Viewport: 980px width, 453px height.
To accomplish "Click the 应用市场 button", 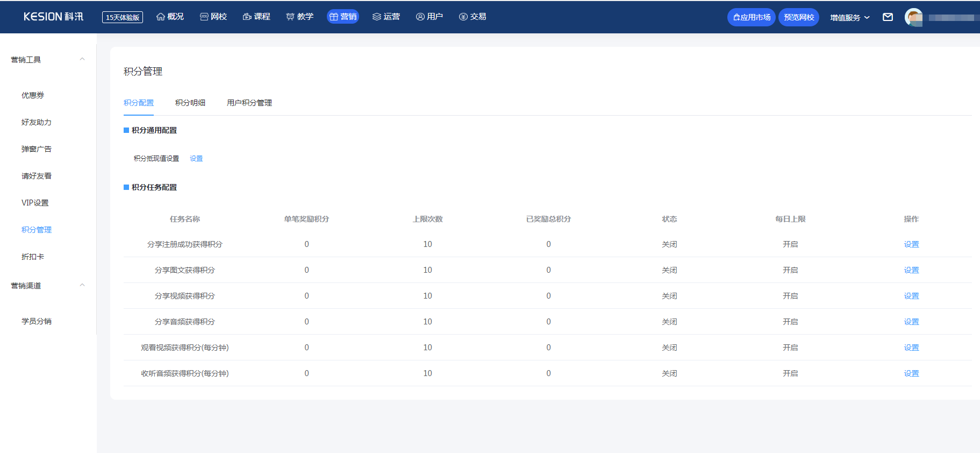I will [x=751, y=17].
